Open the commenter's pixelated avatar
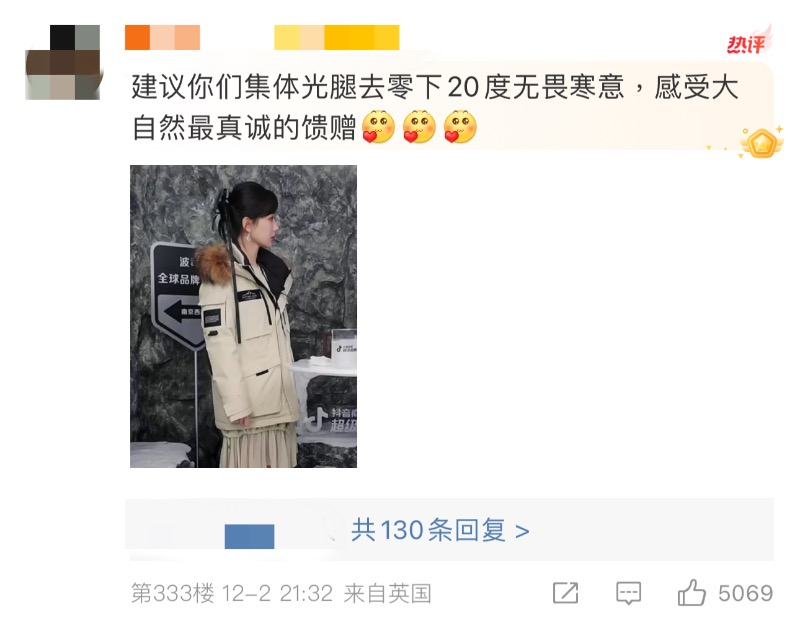The width and height of the screenshot is (800, 623). pos(63,62)
